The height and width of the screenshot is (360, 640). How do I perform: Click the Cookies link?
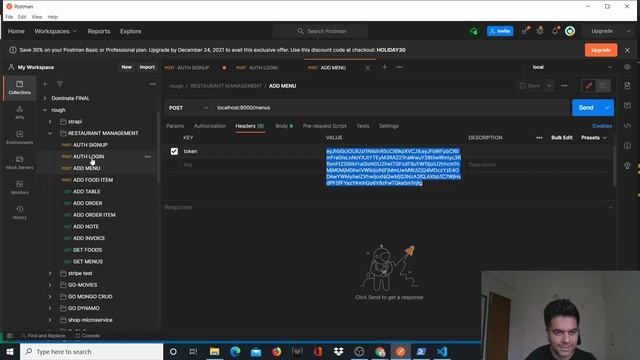(602, 126)
